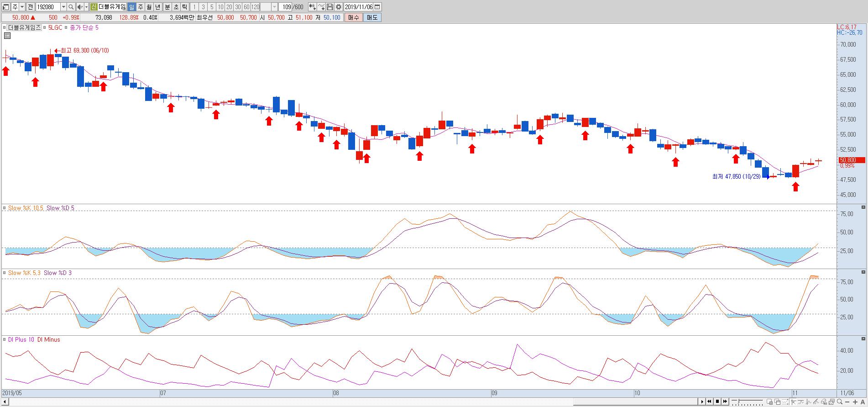Collapse the DI Plus pane arrow
The width and height of the screenshot is (868, 407).
point(863,339)
